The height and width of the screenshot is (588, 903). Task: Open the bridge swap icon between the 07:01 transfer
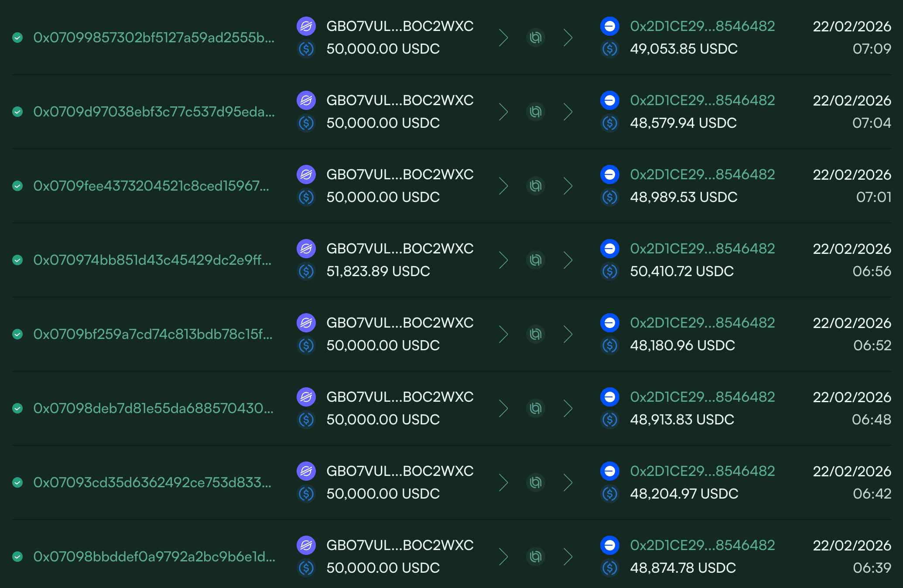click(x=536, y=186)
